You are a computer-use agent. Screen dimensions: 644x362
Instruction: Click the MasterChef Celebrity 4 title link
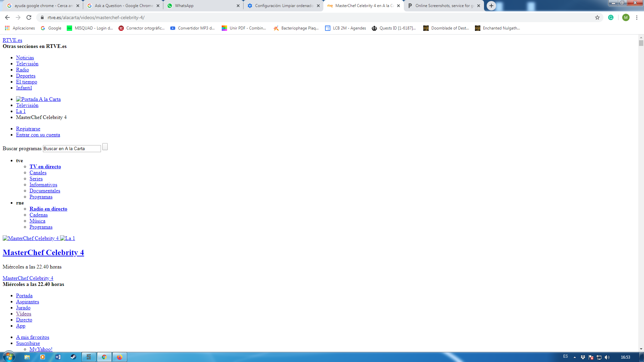pos(43,252)
